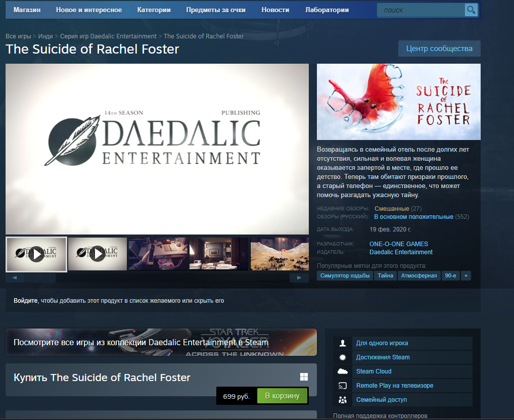Click the main Daedalic video player
Image resolution: width=514 pixels, height=420 pixels.
click(157, 149)
